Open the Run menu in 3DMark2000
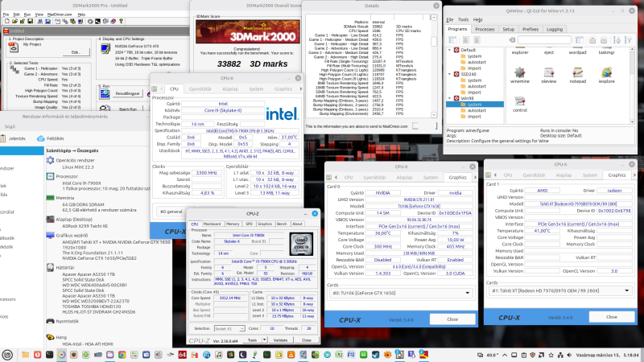The image size is (644, 362). coord(27,14)
